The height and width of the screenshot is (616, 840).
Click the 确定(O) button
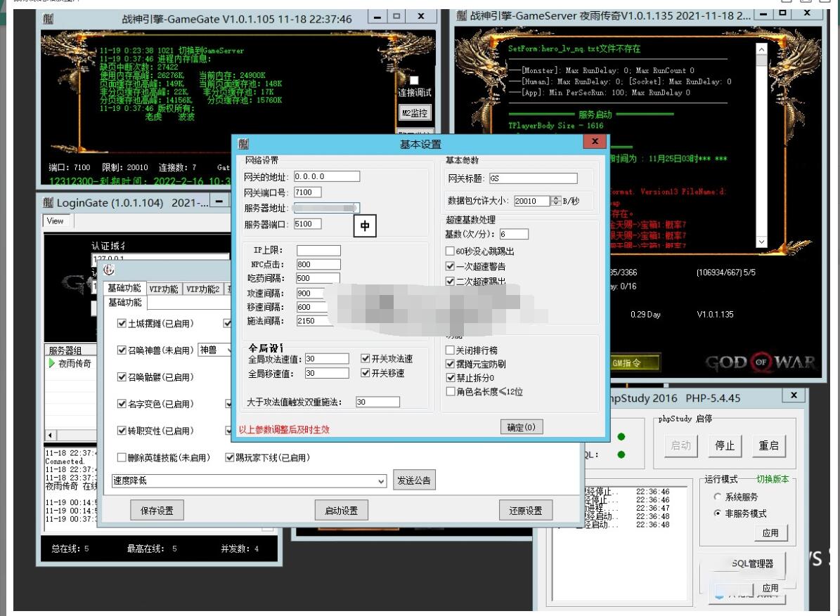[x=521, y=428]
